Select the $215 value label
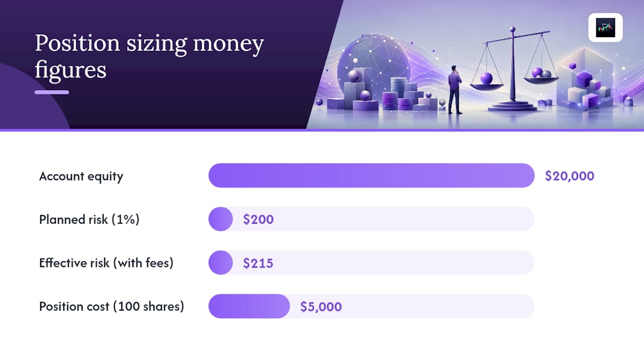The image size is (644, 362). tap(258, 263)
